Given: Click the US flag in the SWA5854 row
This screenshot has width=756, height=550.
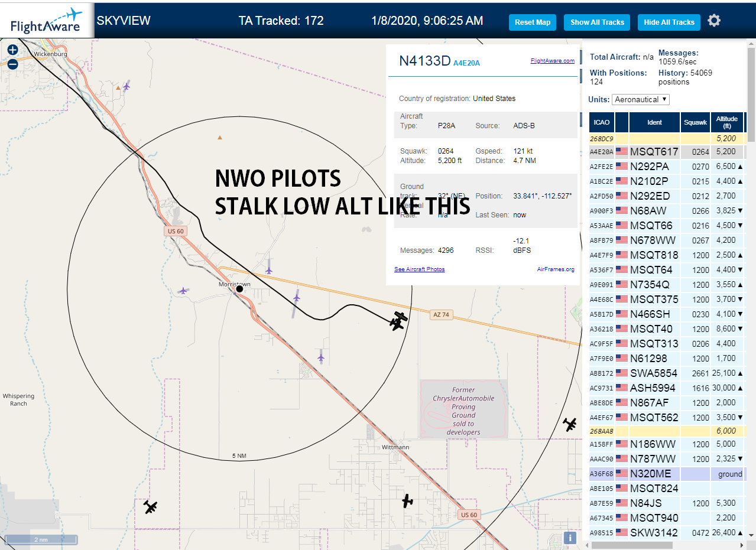Looking at the screenshot, I should 622,373.
